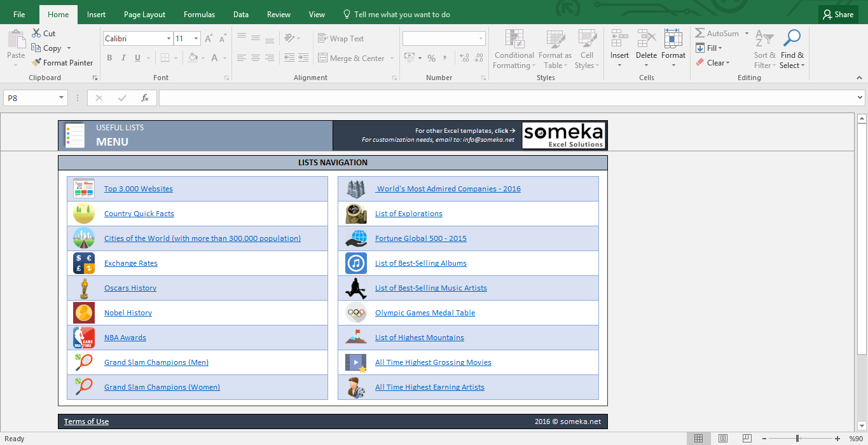
Task: Click the zoom slider handle
Action: pyautogui.click(x=797, y=438)
